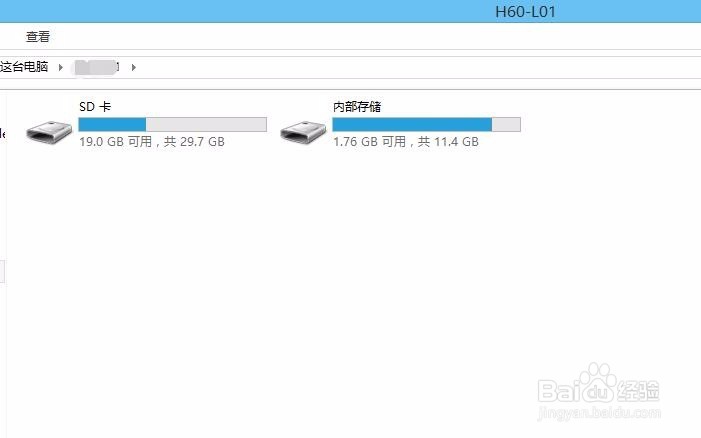Click the navigation pane scrollbar handle
Viewport: 701px width, 438px height.
[x=2, y=272]
